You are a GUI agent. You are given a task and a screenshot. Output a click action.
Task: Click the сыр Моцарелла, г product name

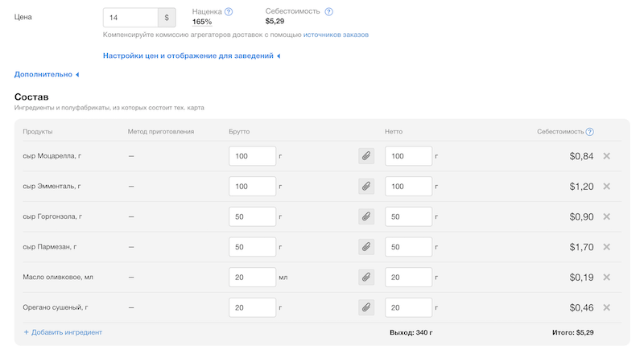pos(52,156)
